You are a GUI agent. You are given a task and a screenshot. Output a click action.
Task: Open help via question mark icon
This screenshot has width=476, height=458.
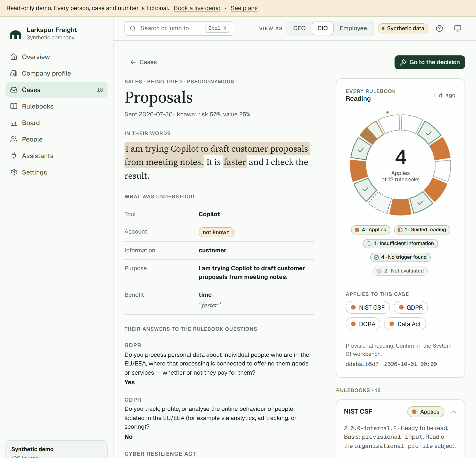pyautogui.click(x=439, y=28)
